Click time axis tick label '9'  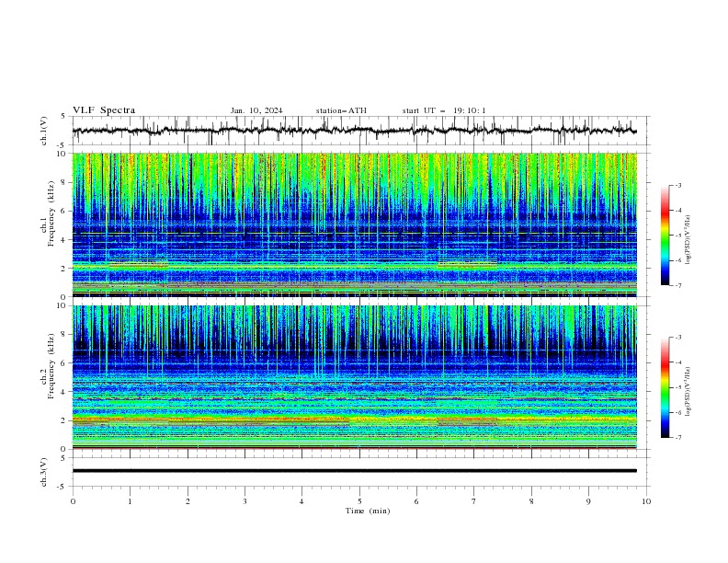(588, 501)
